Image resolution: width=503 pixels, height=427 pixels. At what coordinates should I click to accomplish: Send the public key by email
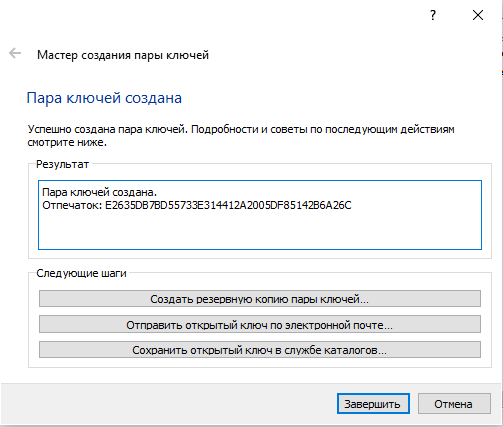[260, 324]
